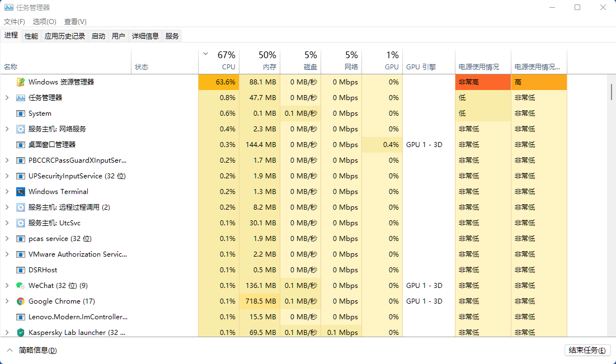616x364 pixels.
Task: Click the 任务管理器 process row icon
Action: [21, 98]
